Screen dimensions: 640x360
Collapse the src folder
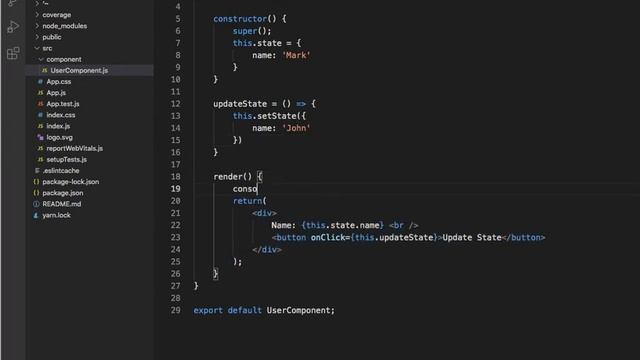pyautogui.click(x=47, y=48)
